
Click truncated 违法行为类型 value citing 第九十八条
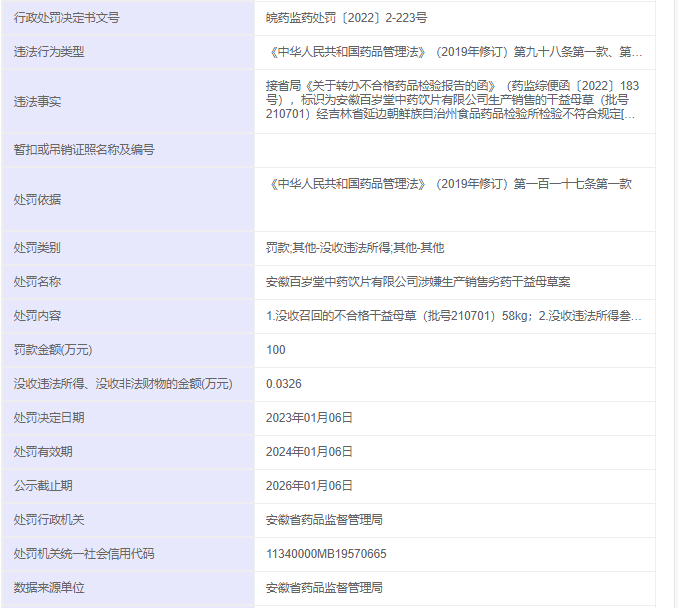[454, 52]
